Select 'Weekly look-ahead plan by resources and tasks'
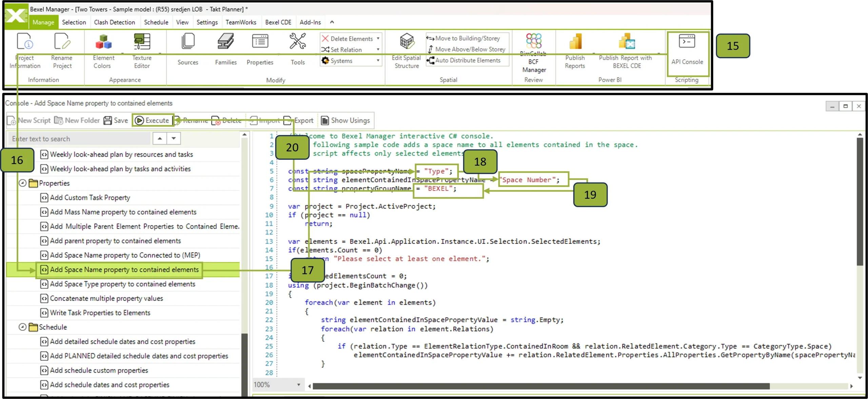 coord(121,155)
